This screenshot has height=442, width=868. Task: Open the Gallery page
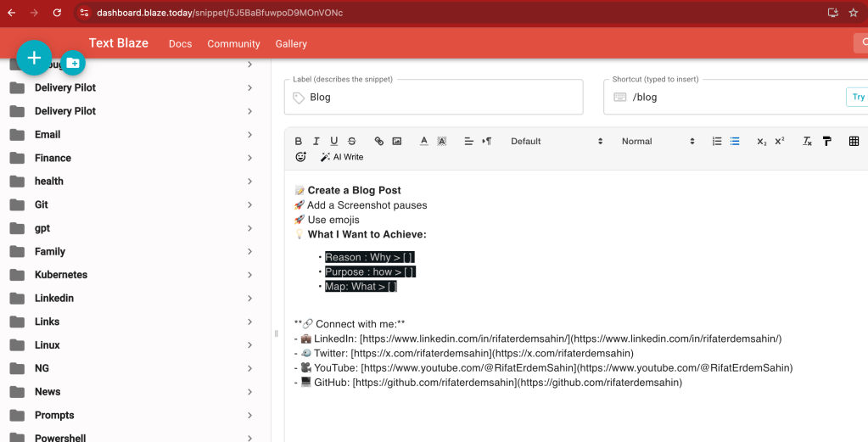(291, 44)
